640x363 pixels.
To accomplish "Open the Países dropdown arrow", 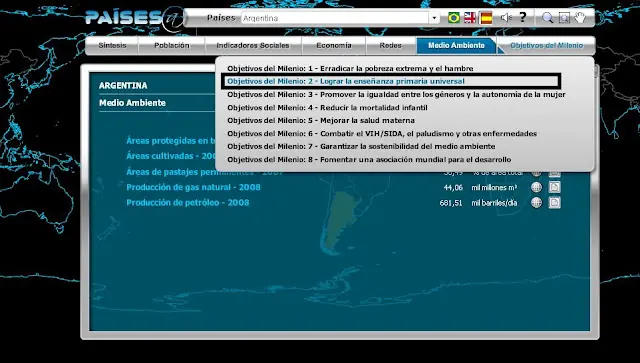I will (x=434, y=18).
